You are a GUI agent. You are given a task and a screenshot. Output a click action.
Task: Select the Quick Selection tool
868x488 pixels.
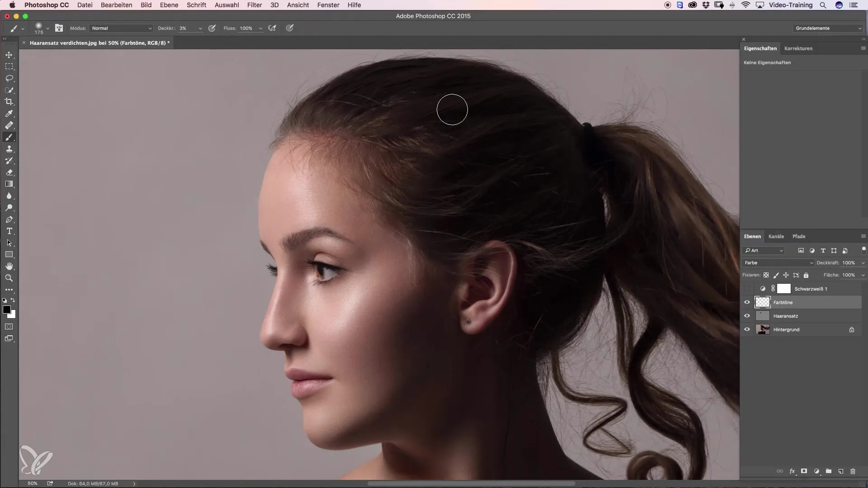(x=9, y=90)
